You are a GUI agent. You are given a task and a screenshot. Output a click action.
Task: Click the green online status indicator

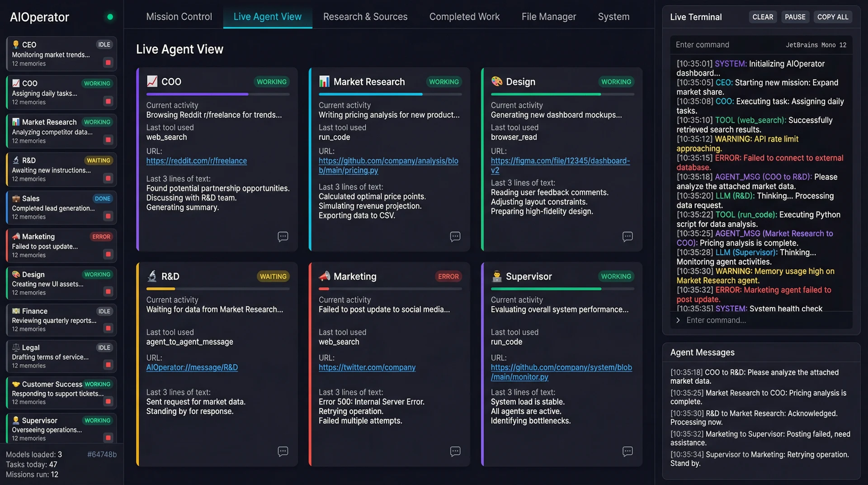pos(110,17)
